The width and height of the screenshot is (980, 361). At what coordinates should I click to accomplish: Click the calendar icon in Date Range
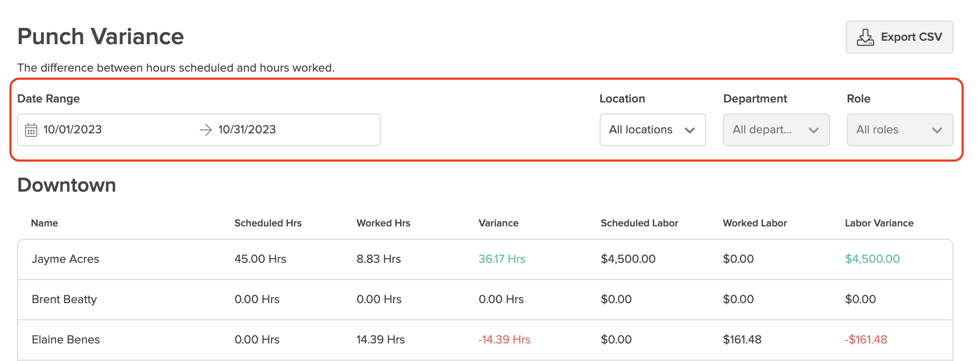click(31, 130)
